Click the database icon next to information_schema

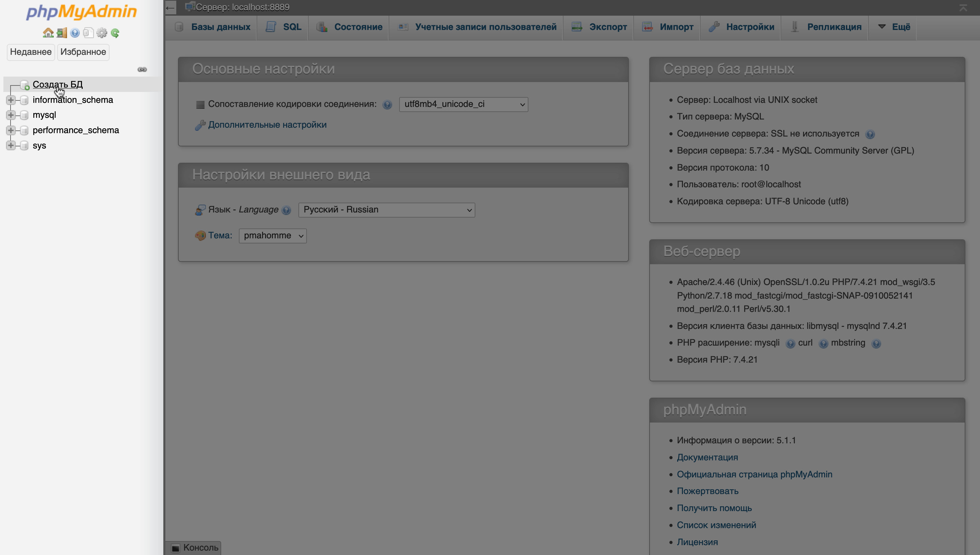coord(24,100)
